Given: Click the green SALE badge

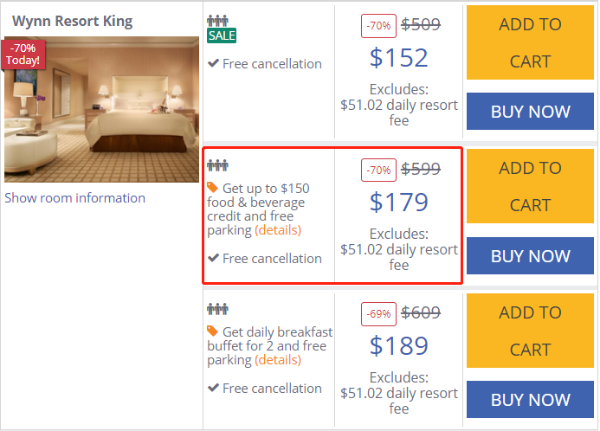Looking at the screenshot, I should [x=222, y=36].
